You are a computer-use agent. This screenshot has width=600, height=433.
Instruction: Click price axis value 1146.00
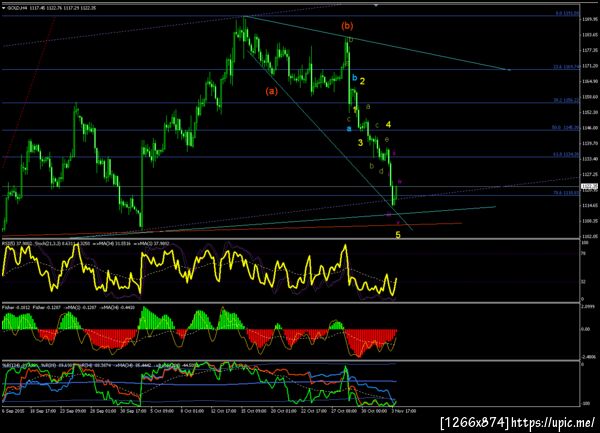(x=590, y=128)
